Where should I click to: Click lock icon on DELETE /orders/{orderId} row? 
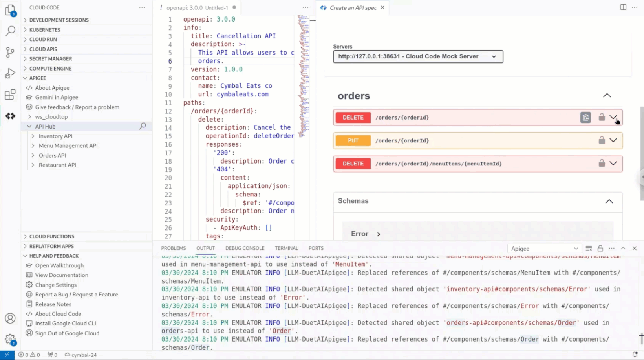tap(602, 117)
